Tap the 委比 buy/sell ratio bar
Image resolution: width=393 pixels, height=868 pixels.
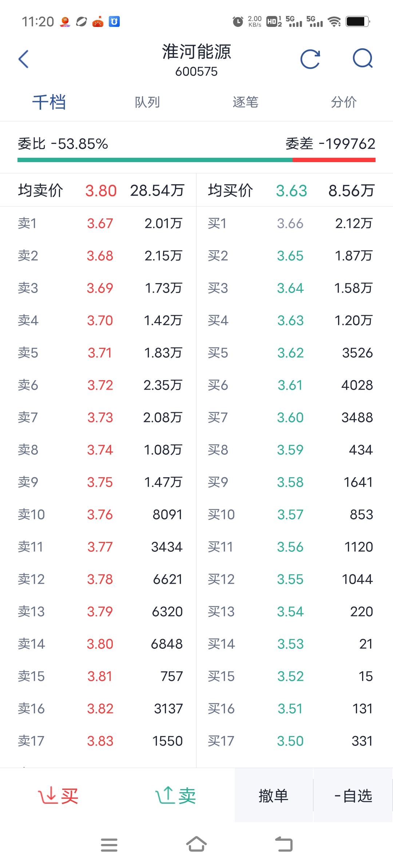click(196, 160)
